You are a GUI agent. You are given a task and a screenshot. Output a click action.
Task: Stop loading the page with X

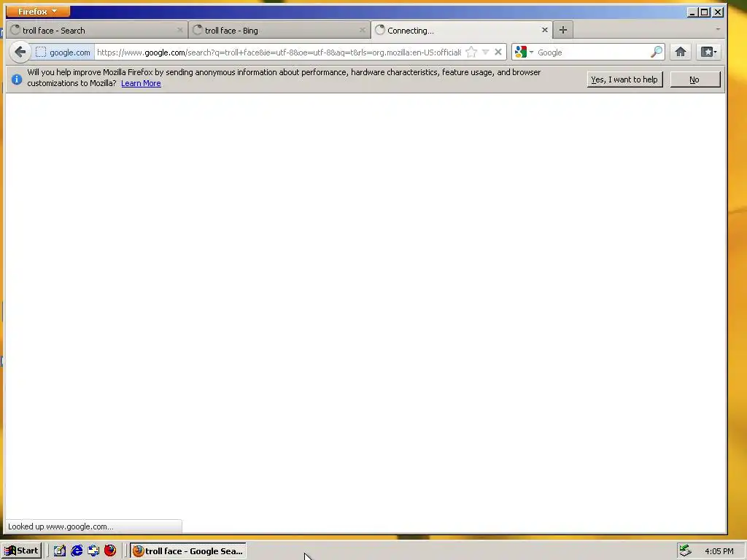498,52
